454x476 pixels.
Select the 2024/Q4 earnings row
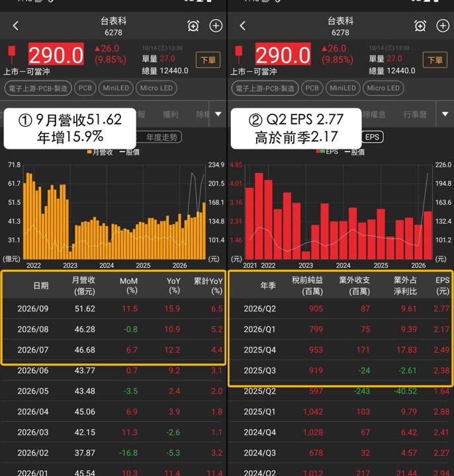341,432
